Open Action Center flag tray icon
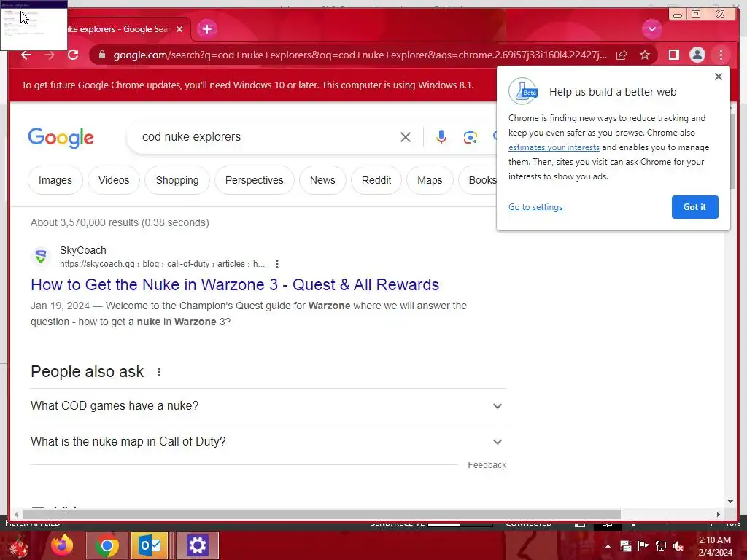The height and width of the screenshot is (560, 747). click(643, 546)
